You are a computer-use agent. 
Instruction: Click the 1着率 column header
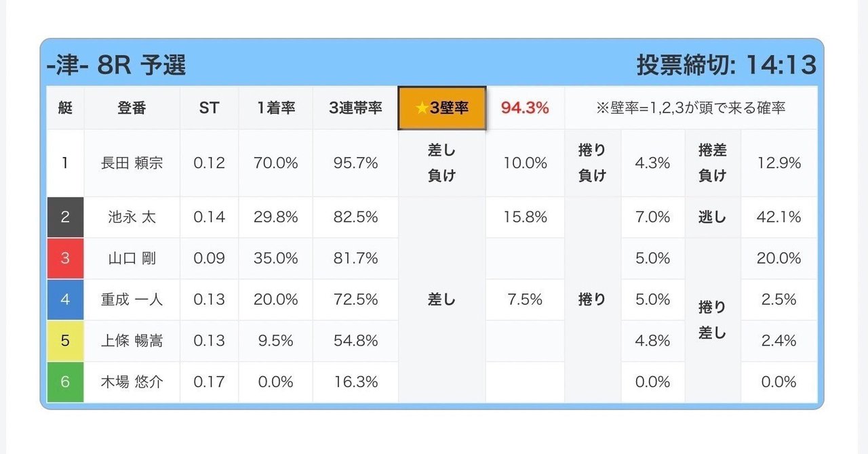(x=275, y=108)
